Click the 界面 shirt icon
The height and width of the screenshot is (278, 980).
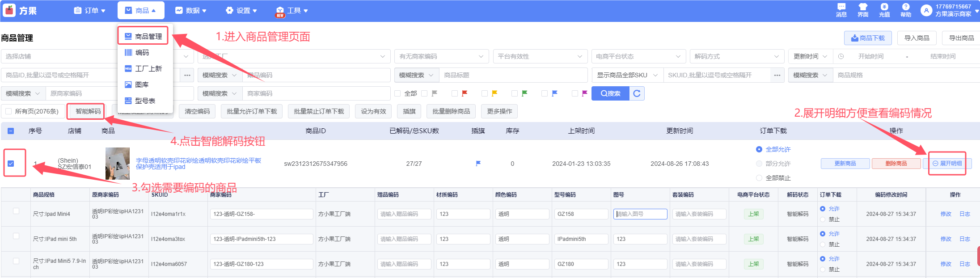pos(862,10)
